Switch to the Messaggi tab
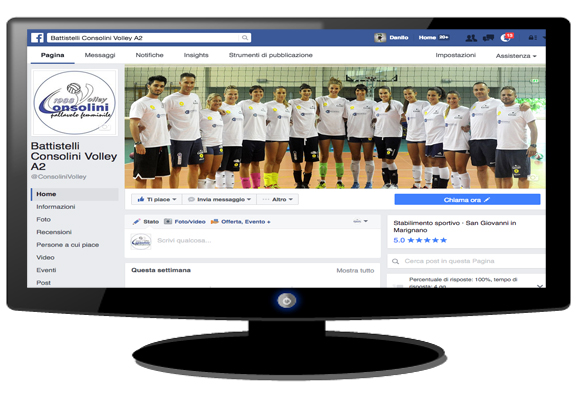Image resolution: width=580 pixels, height=400 pixels. [100, 55]
